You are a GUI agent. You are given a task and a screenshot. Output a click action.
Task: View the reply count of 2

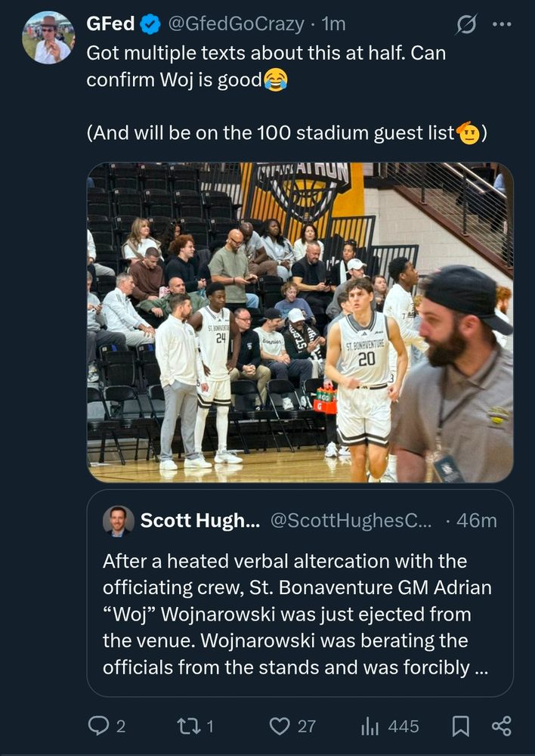pos(122,726)
